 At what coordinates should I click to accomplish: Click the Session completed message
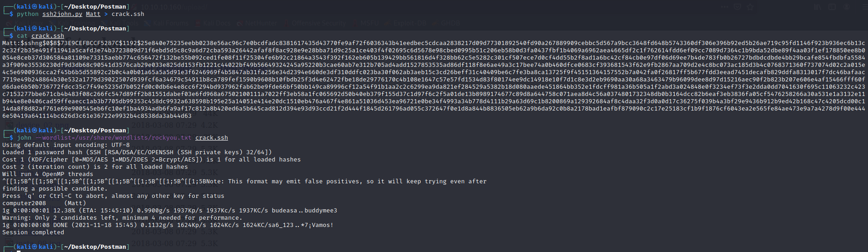(x=33, y=232)
